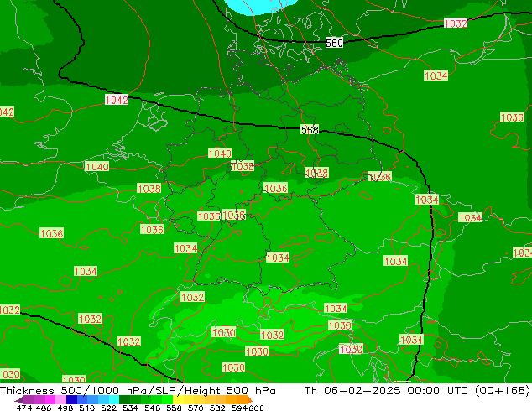The height and width of the screenshot is (411, 532).
Task: Select the darkest green swatch above 534
Action: click(124, 399)
